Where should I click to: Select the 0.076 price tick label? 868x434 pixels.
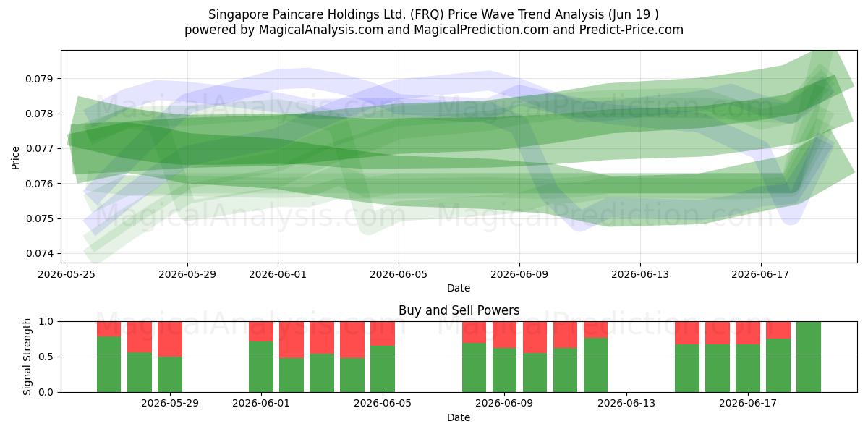pyautogui.click(x=41, y=184)
